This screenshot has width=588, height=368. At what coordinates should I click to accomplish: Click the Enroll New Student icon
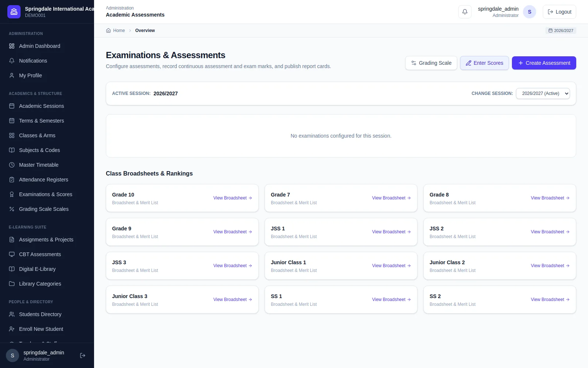point(12,329)
